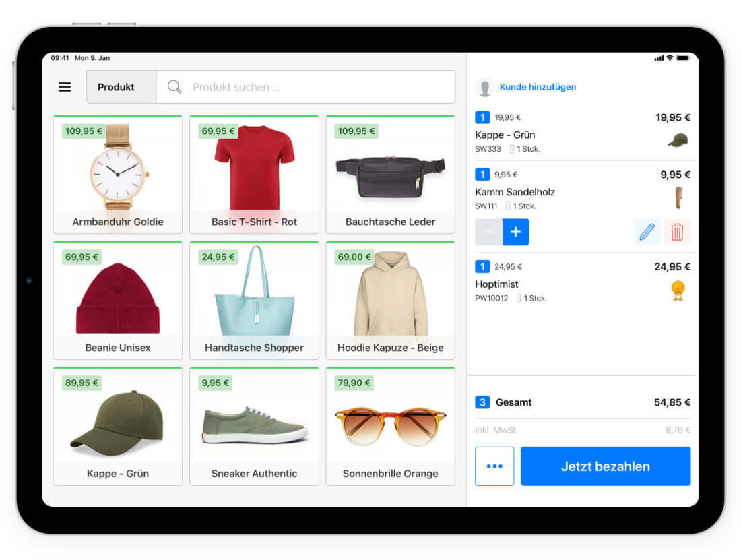Viewport: 741px width, 560px height.
Task: Click the Gesamt item count badge 3
Action: pos(482,402)
